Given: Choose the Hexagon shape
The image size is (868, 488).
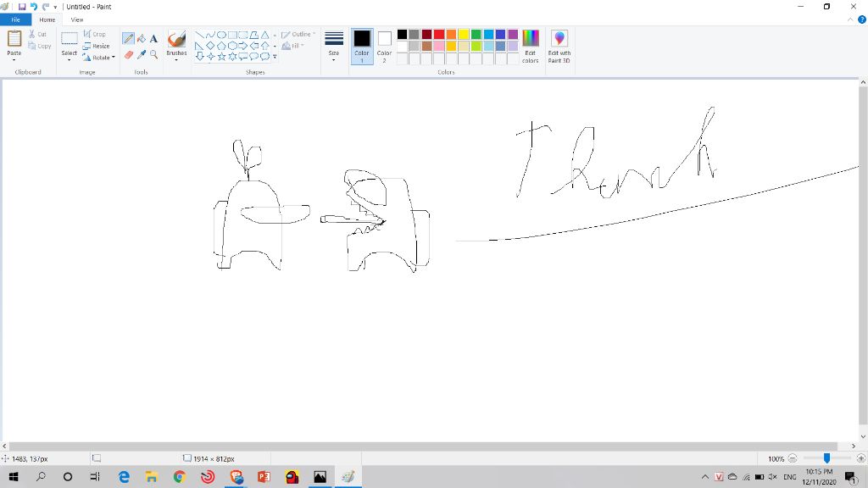Looking at the screenshot, I should tap(232, 46).
